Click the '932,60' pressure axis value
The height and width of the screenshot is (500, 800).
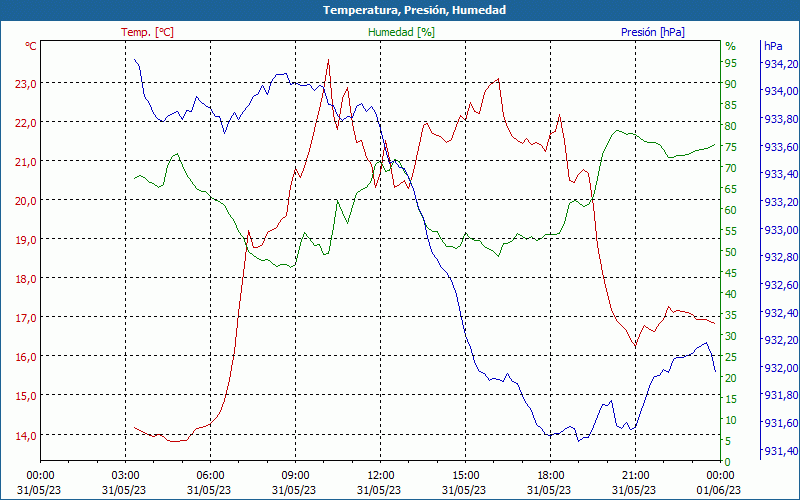(780, 285)
